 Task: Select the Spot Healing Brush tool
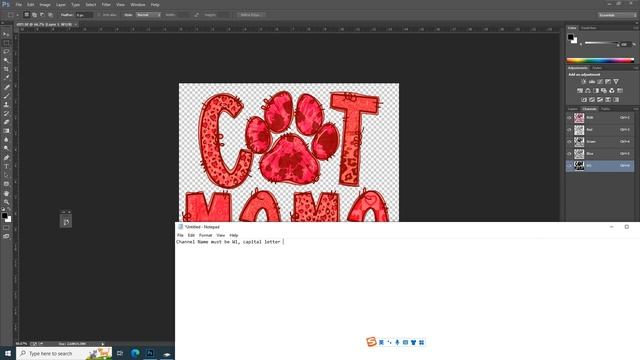[6, 87]
